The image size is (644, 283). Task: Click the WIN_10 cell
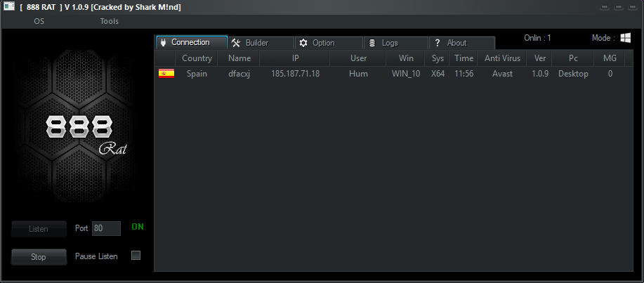coord(406,74)
